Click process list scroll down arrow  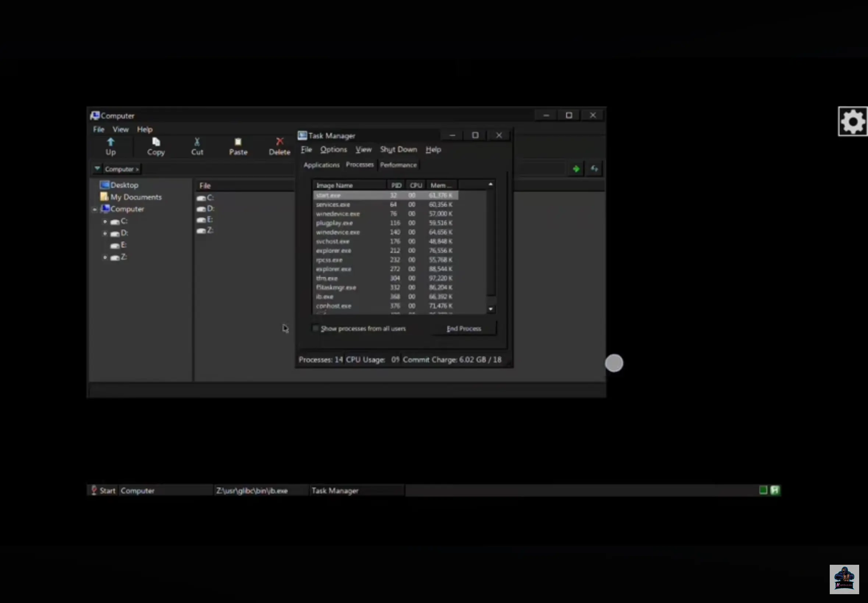click(491, 309)
